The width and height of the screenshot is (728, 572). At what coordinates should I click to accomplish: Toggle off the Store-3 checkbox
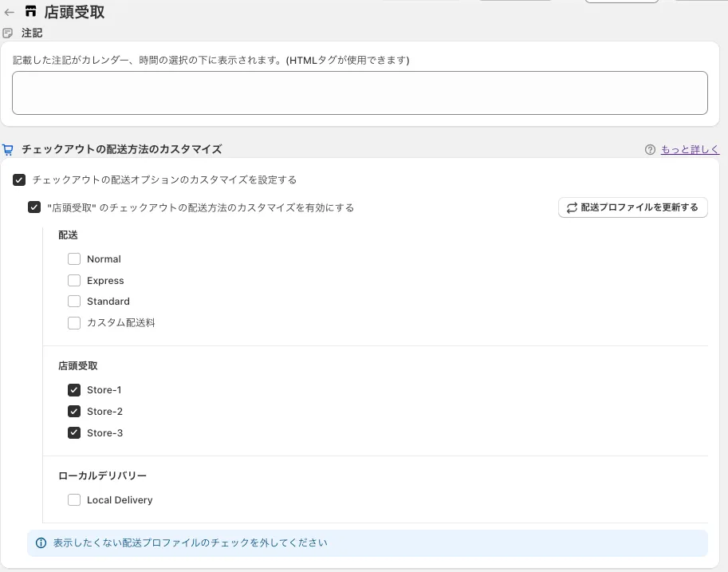[74, 433]
